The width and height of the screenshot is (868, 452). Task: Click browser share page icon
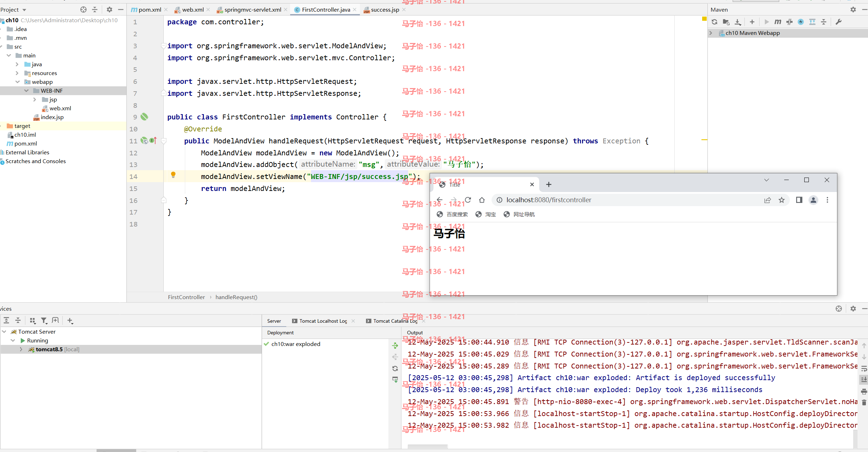pos(768,200)
